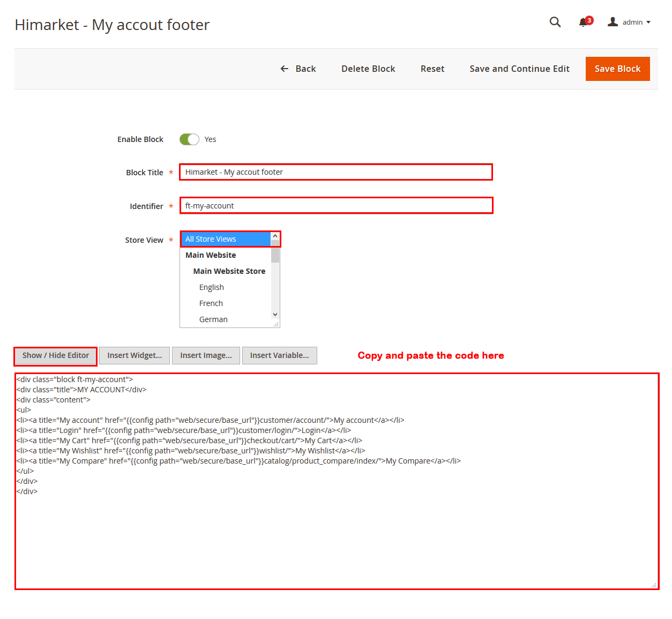Open the Insert Image dialog
Screen dimensions: 672x619
click(206, 355)
